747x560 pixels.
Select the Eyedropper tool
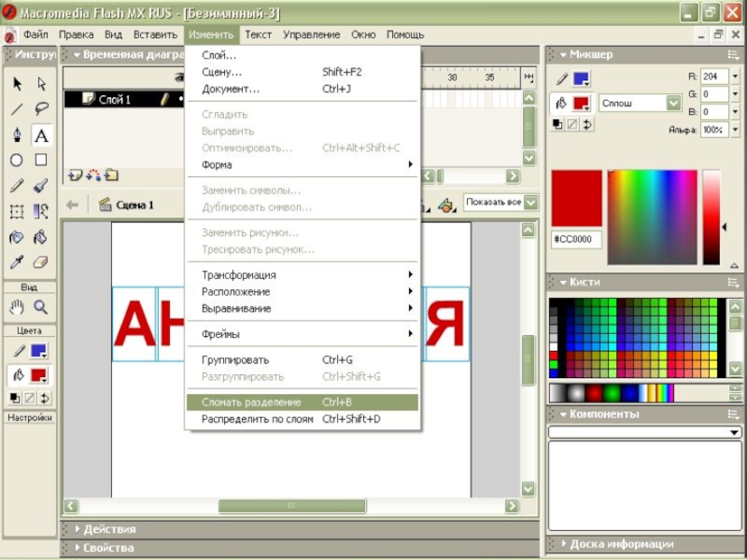(17, 262)
